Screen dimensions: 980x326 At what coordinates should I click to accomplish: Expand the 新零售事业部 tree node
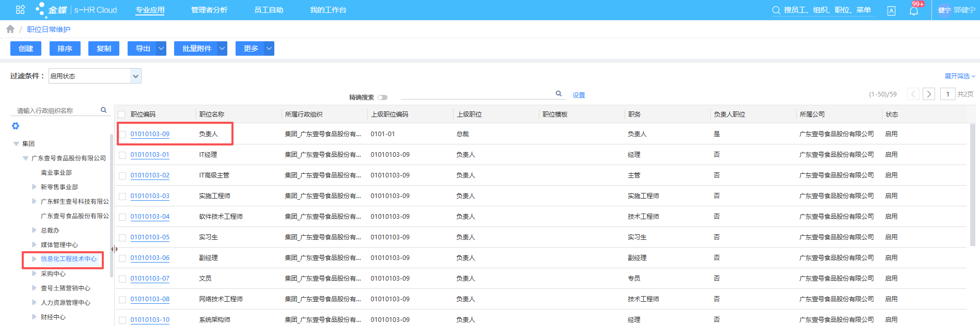click(35, 187)
